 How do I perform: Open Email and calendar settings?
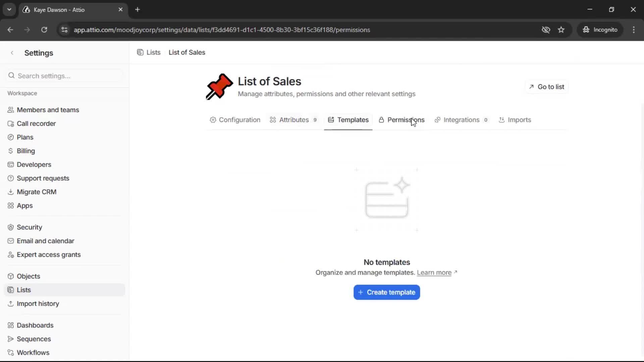tap(46, 241)
